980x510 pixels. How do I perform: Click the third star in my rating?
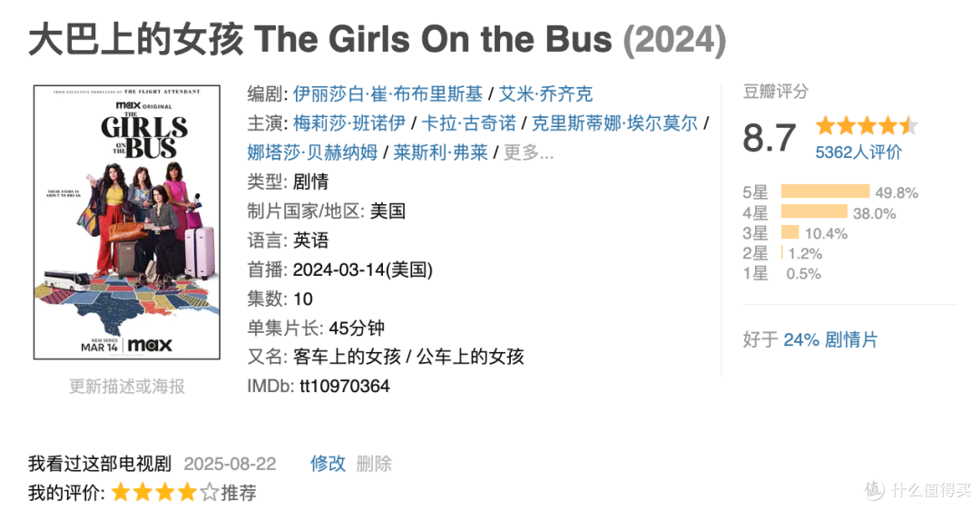pyautogui.click(x=166, y=493)
